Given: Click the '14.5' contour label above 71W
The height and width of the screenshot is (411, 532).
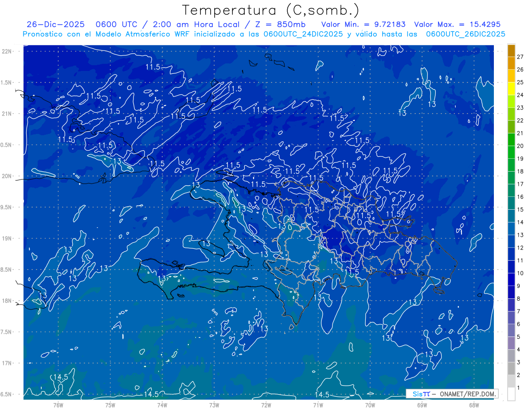Looking at the screenshot, I should coord(322,395).
